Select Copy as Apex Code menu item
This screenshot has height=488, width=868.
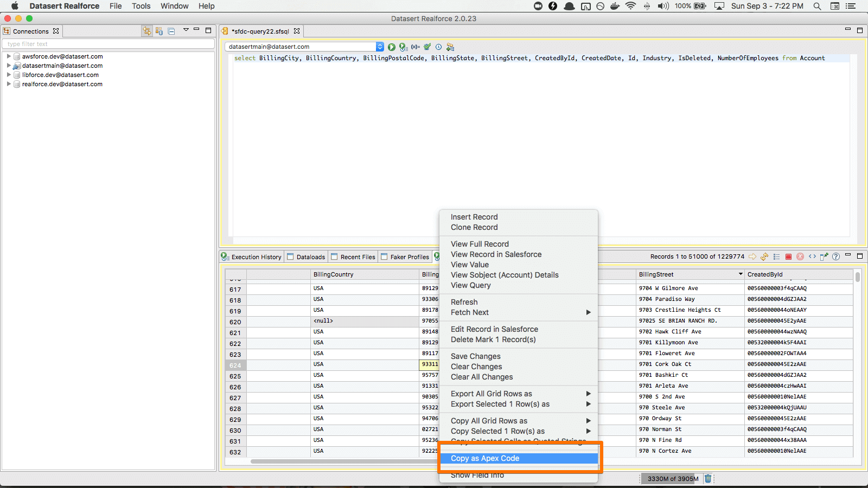485,459
